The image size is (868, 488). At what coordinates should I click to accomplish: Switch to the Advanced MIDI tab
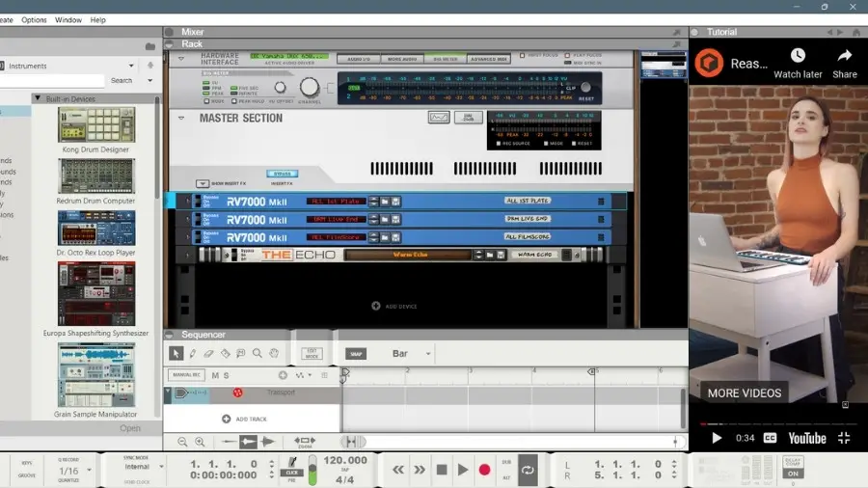(x=489, y=59)
